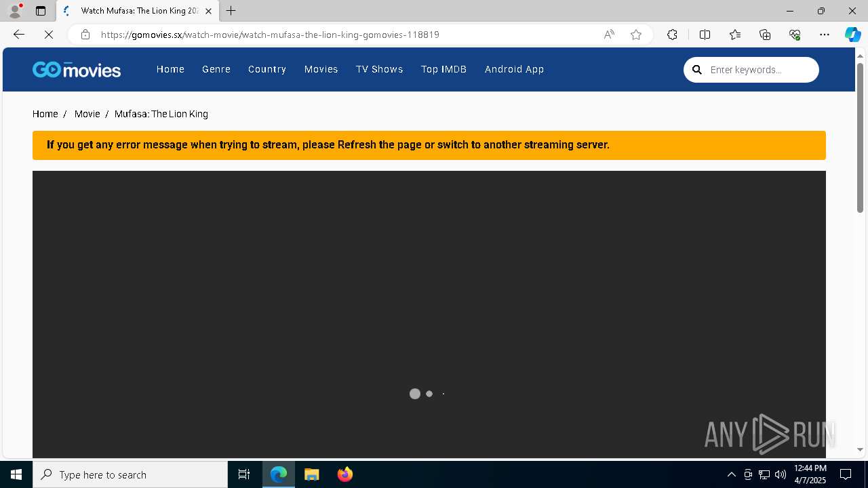The image size is (868, 488).
Task: Click Movie breadcrumb link
Action: coord(87,114)
